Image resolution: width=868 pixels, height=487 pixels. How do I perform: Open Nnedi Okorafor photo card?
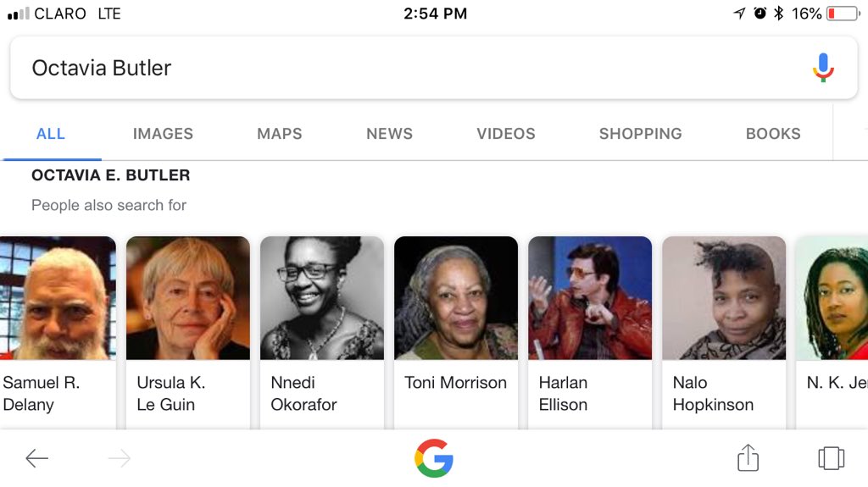pos(322,298)
